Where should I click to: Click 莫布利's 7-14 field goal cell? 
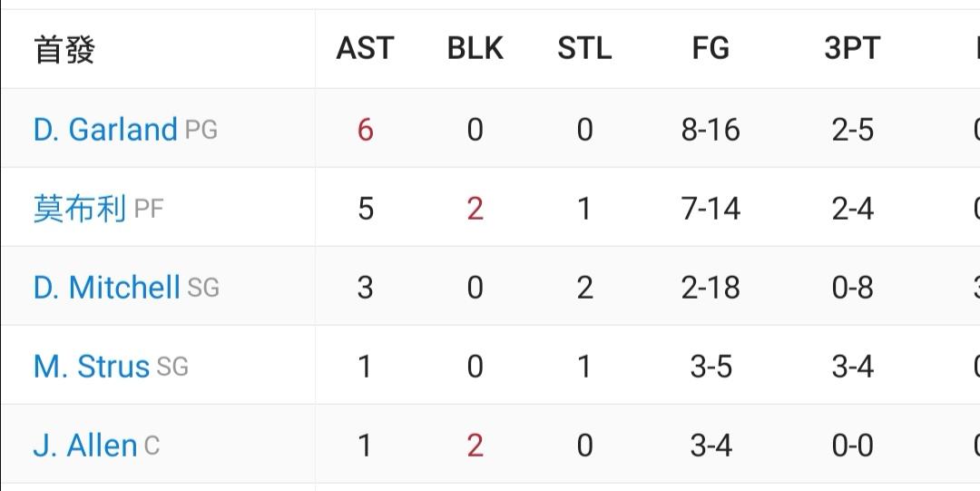click(x=710, y=210)
